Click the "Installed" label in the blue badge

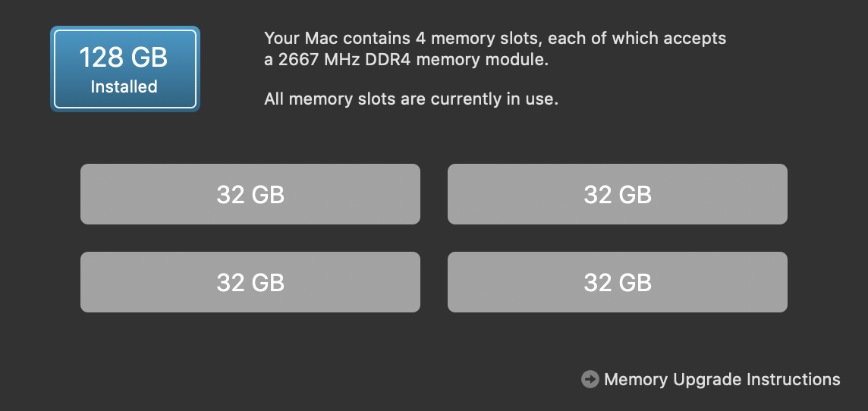pyautogui.click(x=124, y=86)
